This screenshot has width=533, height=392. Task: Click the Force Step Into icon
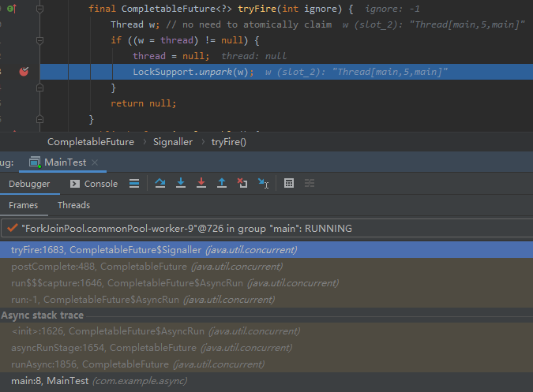pyautogui.click(x=201, y=183)
